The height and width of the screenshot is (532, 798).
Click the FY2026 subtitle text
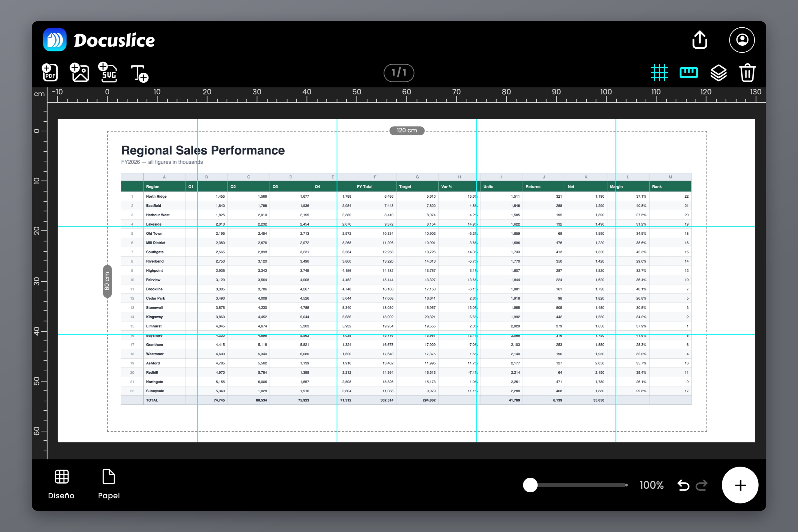tap(162, 162)
